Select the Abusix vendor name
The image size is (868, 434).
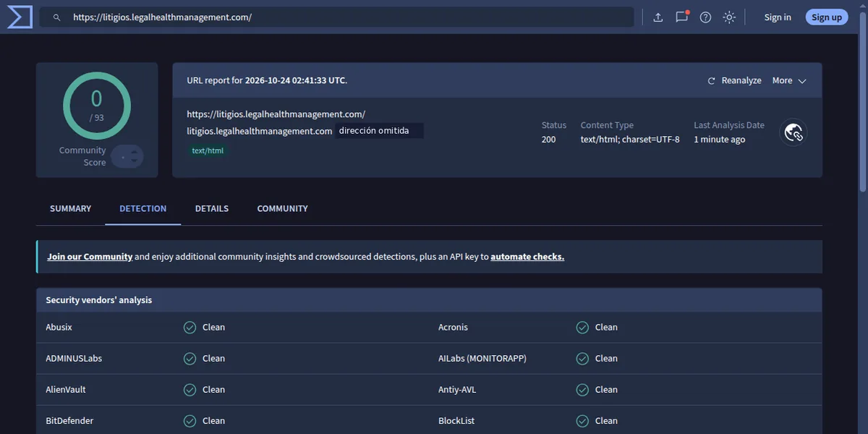click(x=59, y=328)
